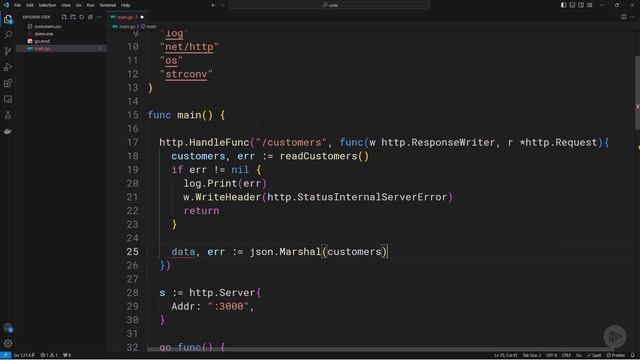Open demo.exe in Explorer
The image size is (640, 360).
click(x=44, y=34)
